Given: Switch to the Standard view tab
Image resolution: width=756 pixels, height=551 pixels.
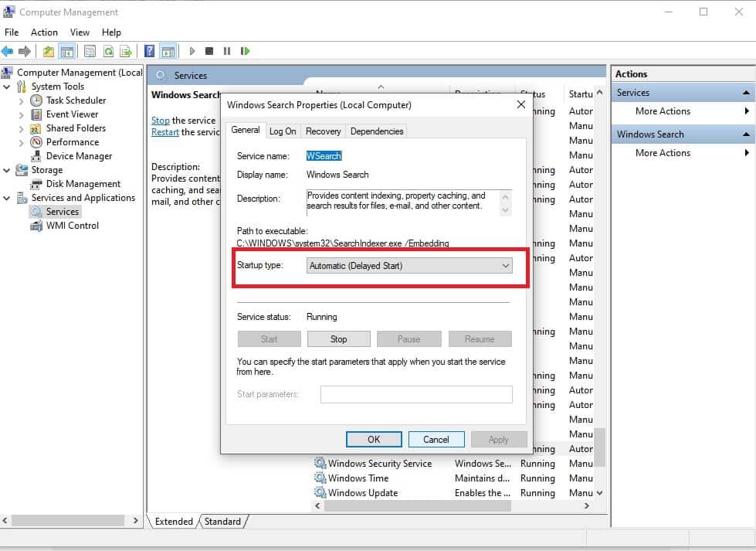Looking at the screenshot, I should click(222, 522).
